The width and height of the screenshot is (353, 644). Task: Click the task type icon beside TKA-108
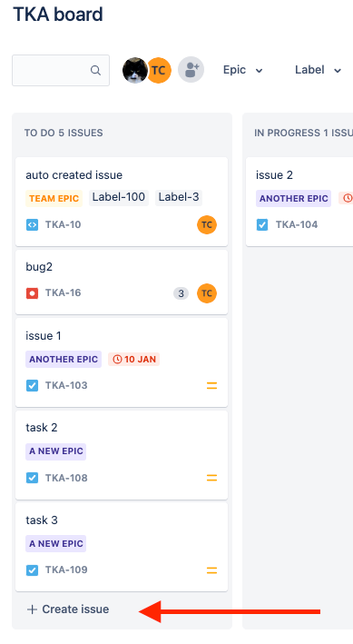pos(32,478)
